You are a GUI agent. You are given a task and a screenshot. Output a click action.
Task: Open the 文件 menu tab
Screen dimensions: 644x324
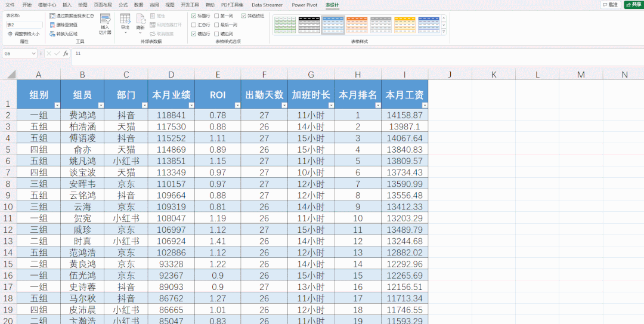tap(10, 5)
